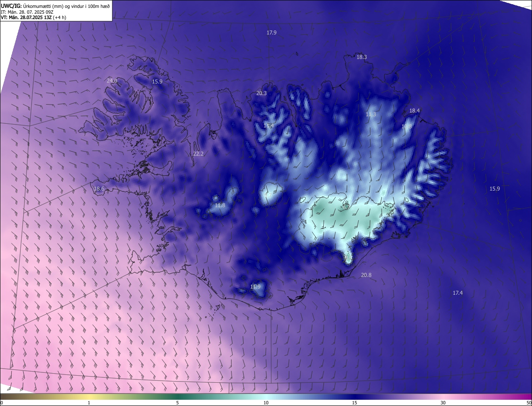Click the 20.8 value off the southeast coast
Viewport: 532px width, 406px height.
coord(366,275)
